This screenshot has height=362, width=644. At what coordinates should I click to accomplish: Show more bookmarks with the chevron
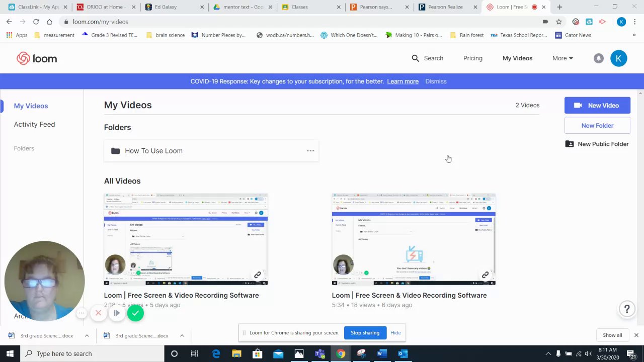click(x=634, y=35)
